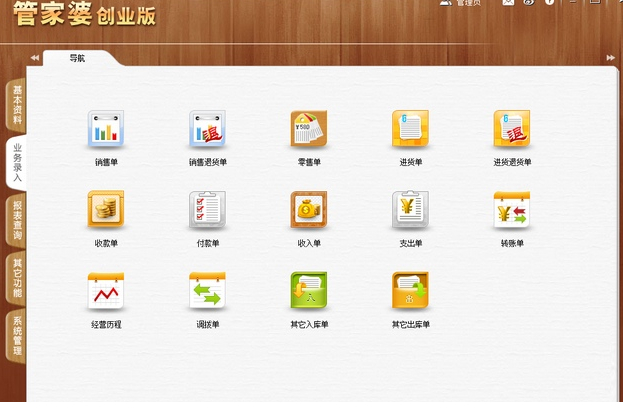623x402 pixels.
Task: Switch to the 报表查询 side tab
Action: 16,220
